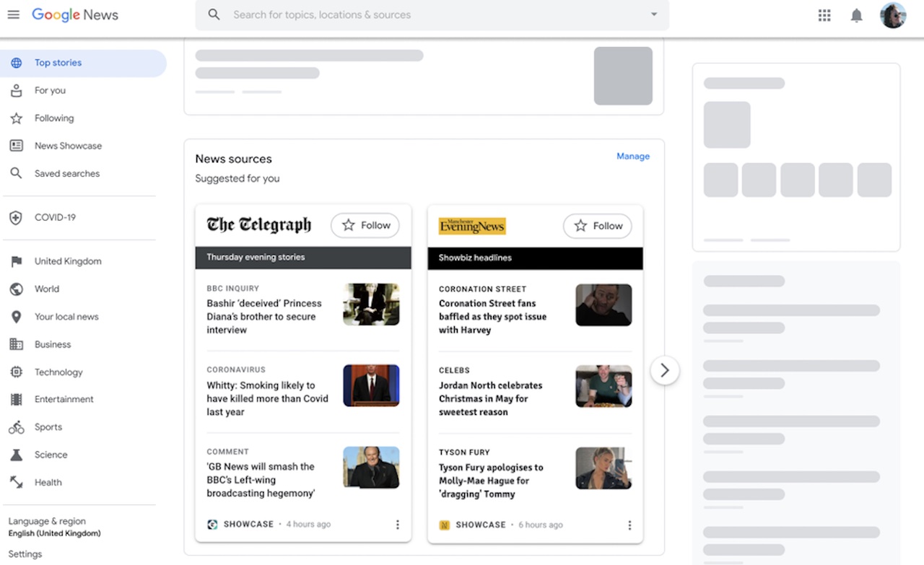Open the hamburger main menu

[x=13, y=15]
